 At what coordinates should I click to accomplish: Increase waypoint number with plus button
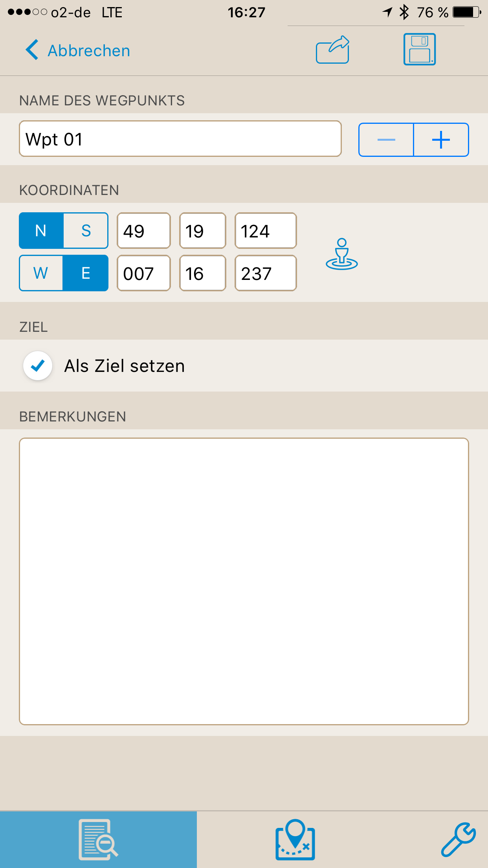[441, 140]
